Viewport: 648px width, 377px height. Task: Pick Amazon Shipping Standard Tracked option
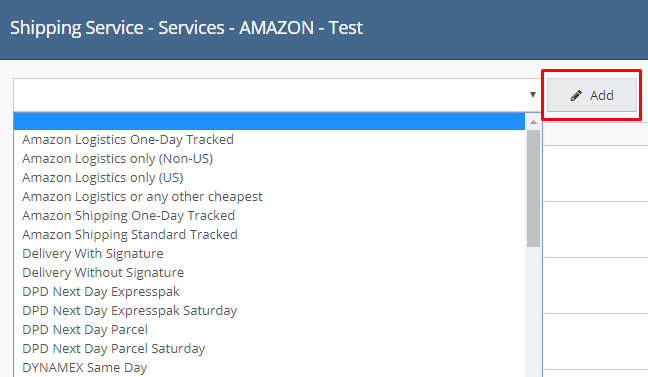pyautogui.click(x=130, y=235)
